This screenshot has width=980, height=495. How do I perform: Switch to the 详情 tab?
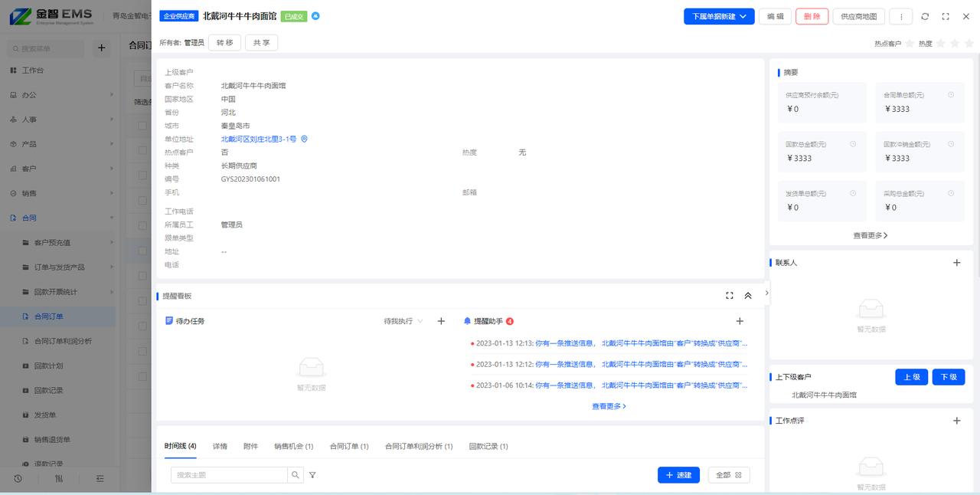tap(220, 446)
